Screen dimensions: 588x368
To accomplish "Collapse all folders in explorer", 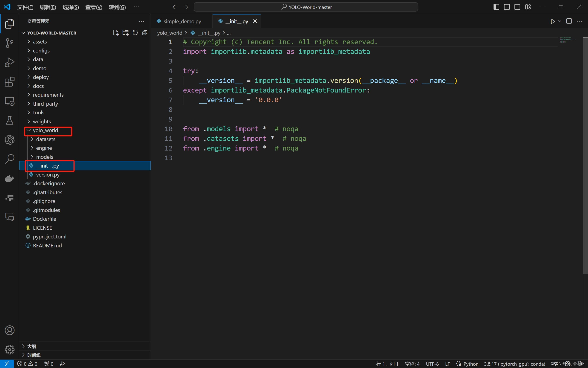I will [x=145, y=33].
